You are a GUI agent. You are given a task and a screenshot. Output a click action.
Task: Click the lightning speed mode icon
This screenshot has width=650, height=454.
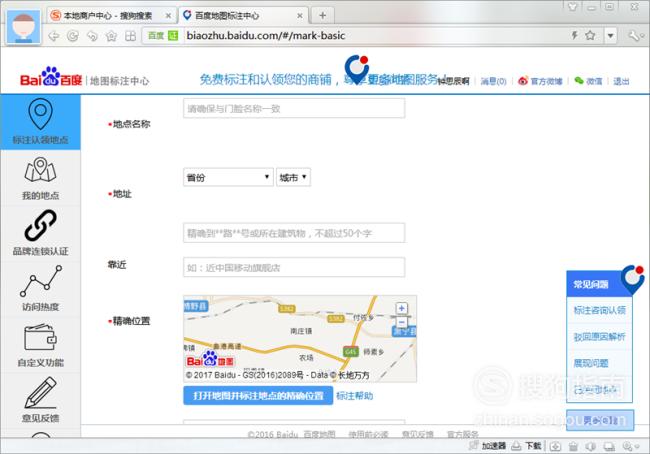(x=575, y=36)
